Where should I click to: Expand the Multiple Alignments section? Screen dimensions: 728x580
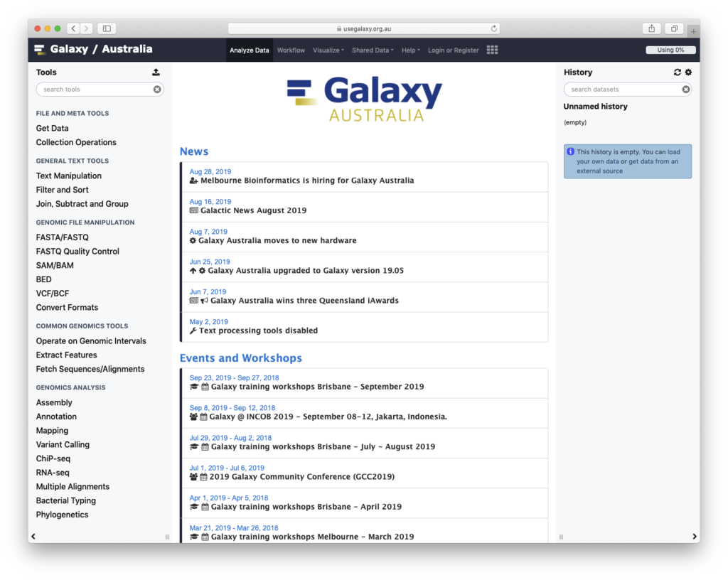pyautogui.click(x=73, y=486)
